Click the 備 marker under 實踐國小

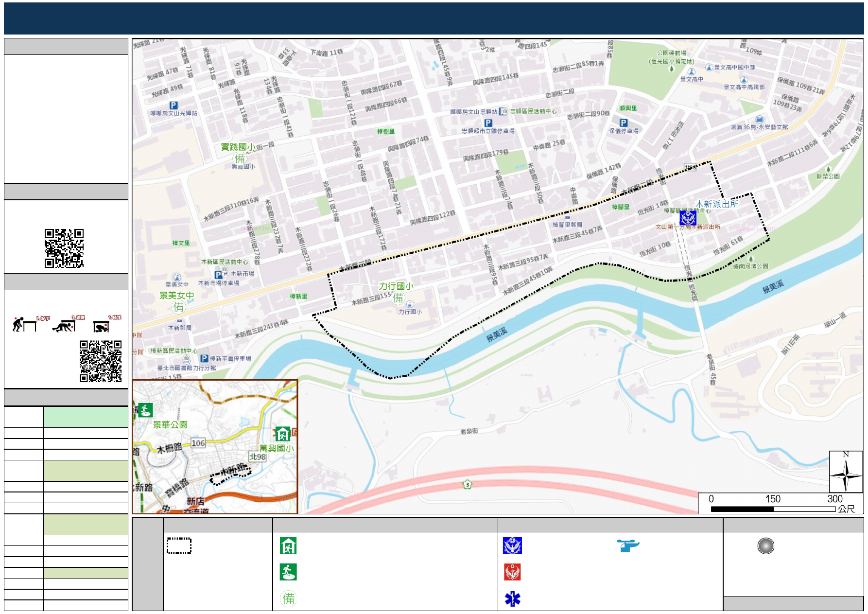click(240, 158)
